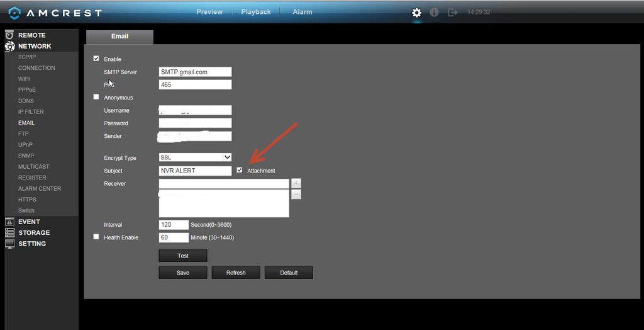The image size is (644, 330).
Task: Expand the EVENT sidebar section
Action: (29, 222)
